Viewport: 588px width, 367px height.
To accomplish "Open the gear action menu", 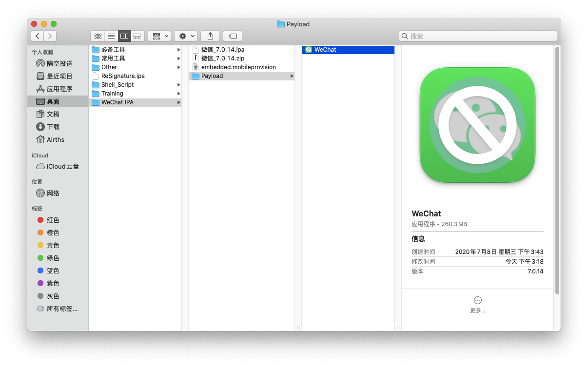I will (x=186, y=36).
